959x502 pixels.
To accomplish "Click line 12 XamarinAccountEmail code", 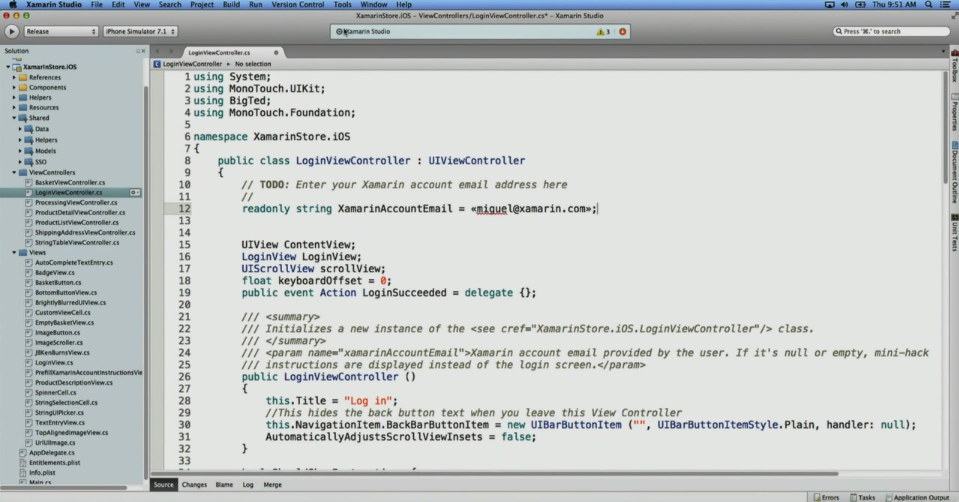I will (419, 209).
